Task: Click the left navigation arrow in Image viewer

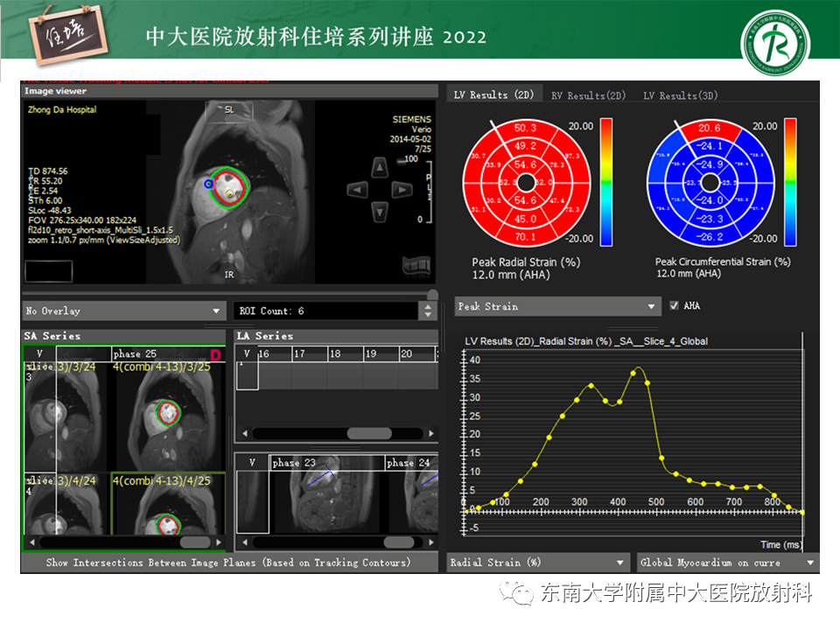Action: click(x=357, y=190)
